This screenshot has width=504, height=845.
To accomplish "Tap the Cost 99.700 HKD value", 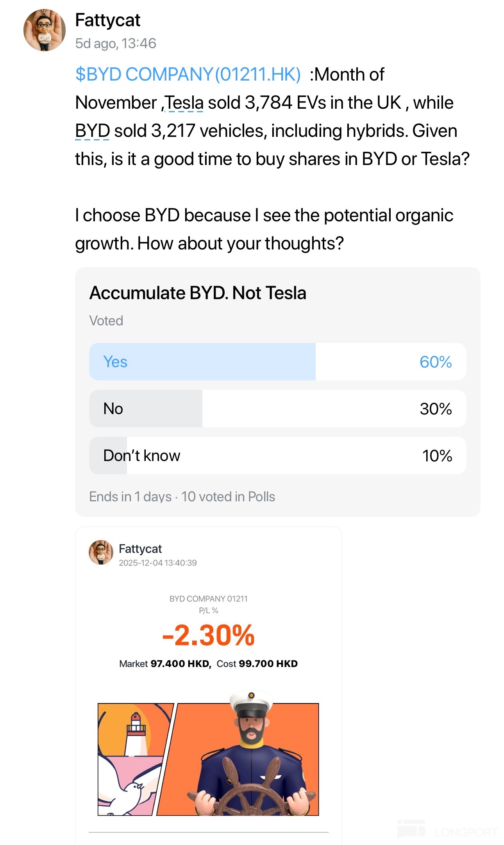I will (x=257, y=664).
